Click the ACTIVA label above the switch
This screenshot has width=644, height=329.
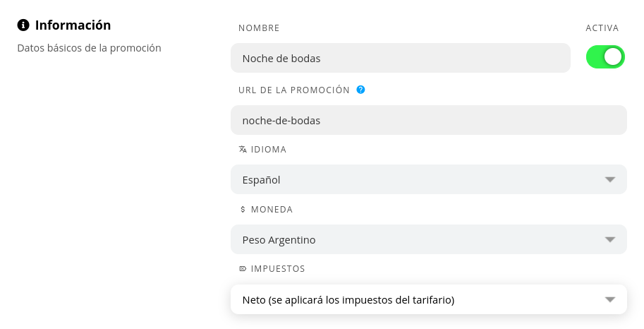[602, 28]
